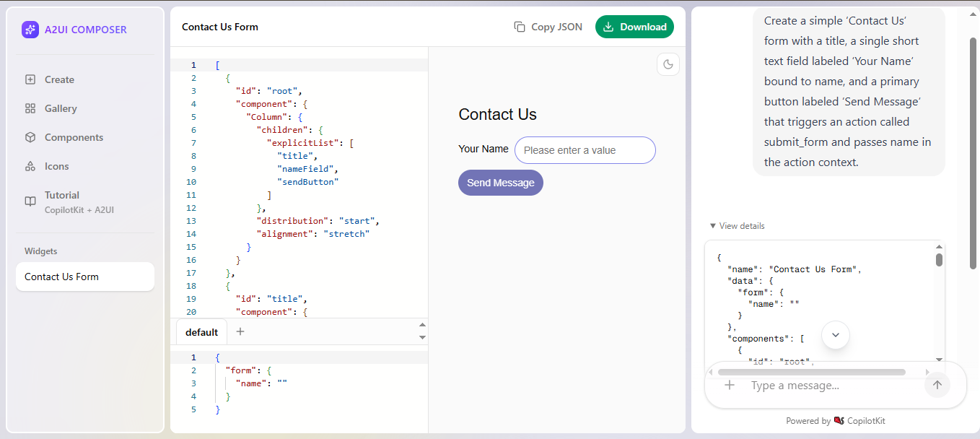Viewport: 980px width, 439px height.
Task: Select the default data tab
Action: 201,332
